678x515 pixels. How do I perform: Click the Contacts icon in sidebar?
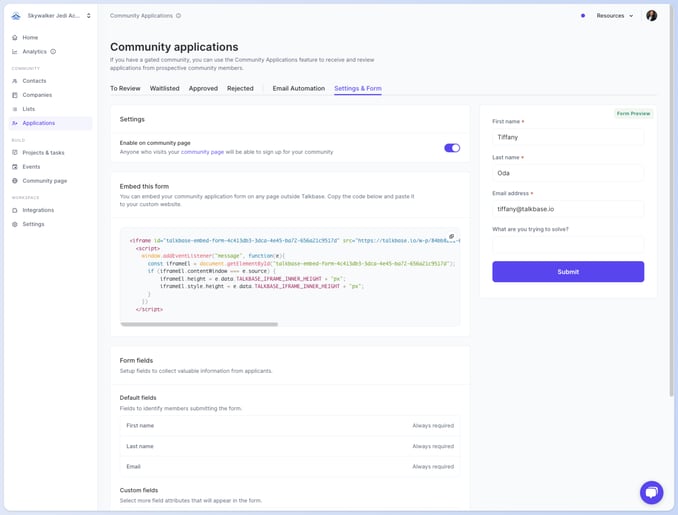[x=15, y=81]
